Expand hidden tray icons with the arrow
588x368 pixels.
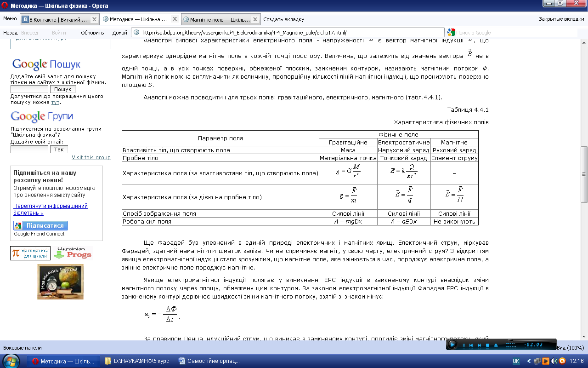(x=529, y=361)
